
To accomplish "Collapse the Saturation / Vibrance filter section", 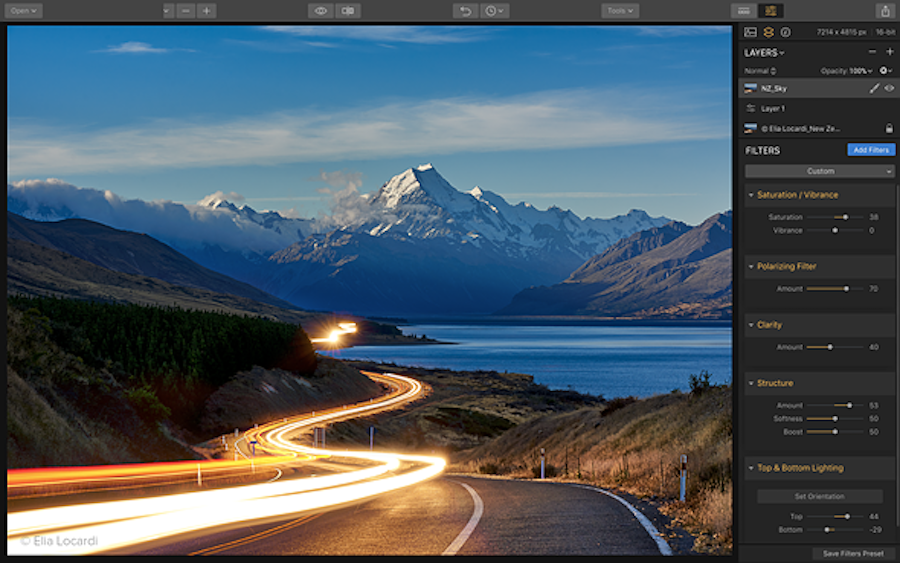I will 751,195.
